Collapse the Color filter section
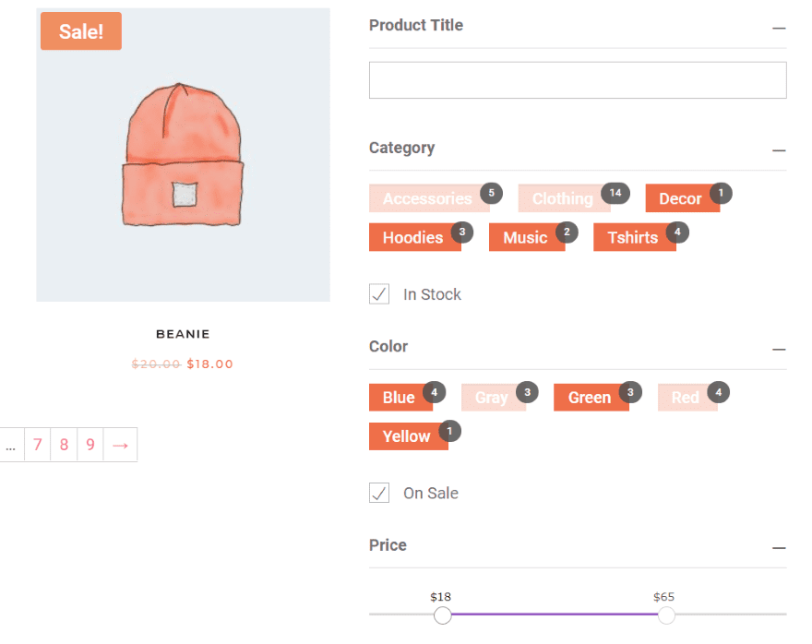The width and height of the screenshot is (812, 644). coord(779,349)
